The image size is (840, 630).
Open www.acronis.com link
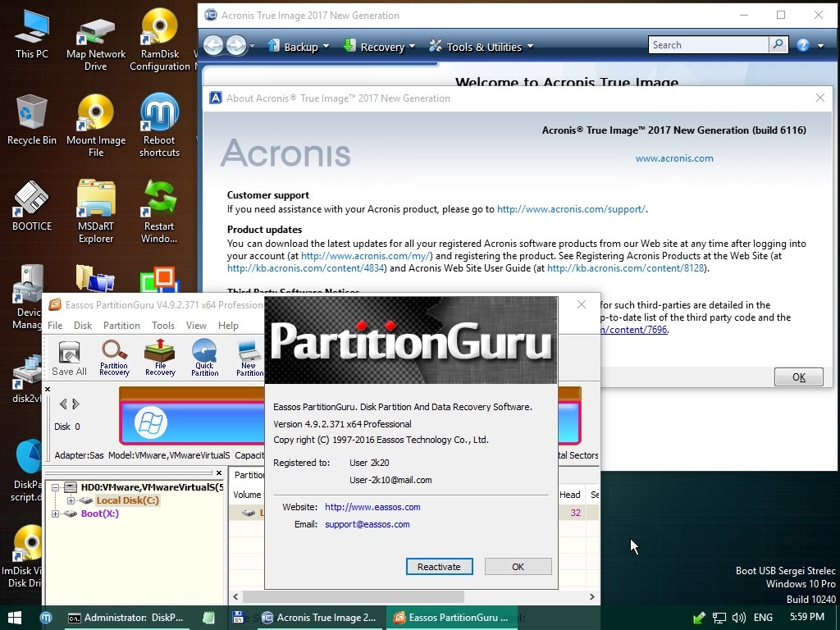tap(674, 158)
